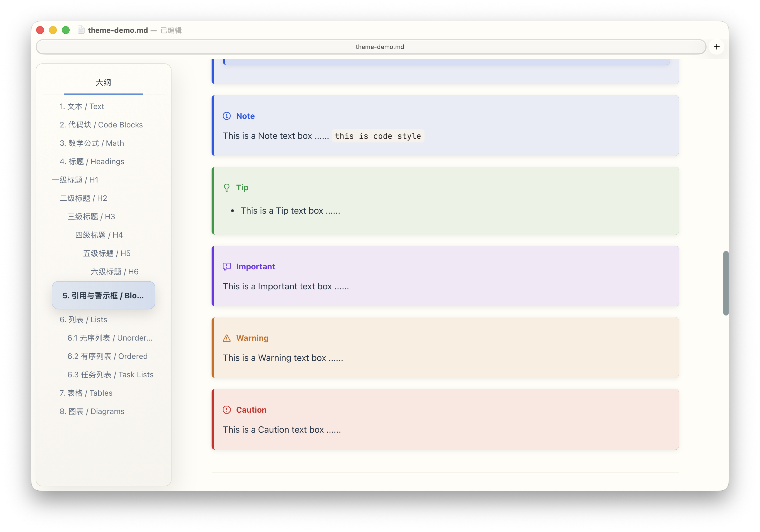Click the vertical scrollbar thumb

pyautogui.click(x=725, y=283)
